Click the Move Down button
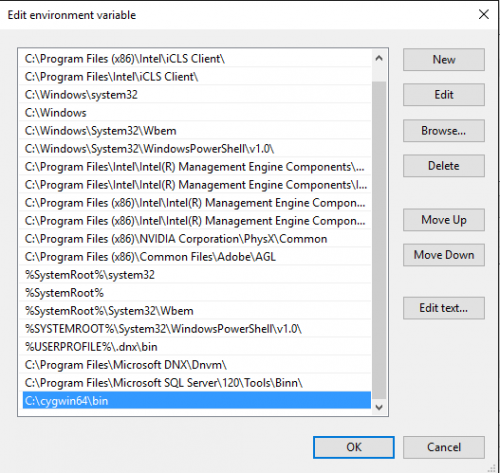The image size is (500, 473). pos(444,255)
